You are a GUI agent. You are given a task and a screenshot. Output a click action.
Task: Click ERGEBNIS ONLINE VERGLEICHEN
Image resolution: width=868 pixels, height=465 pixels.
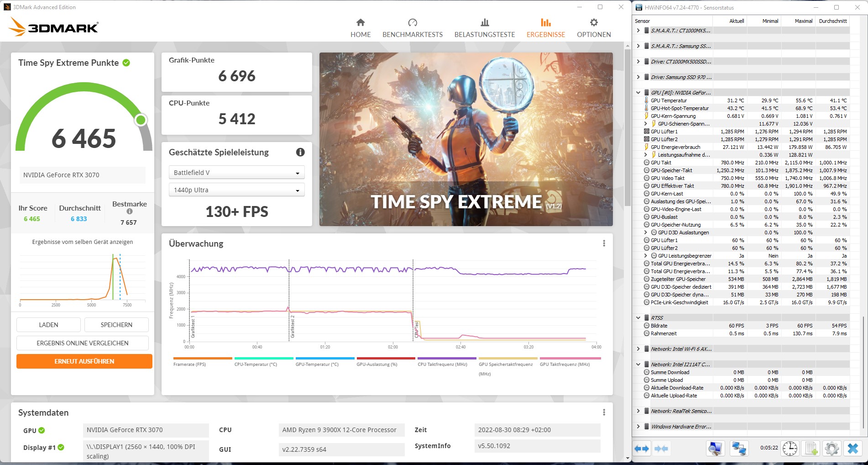[83, 343]
